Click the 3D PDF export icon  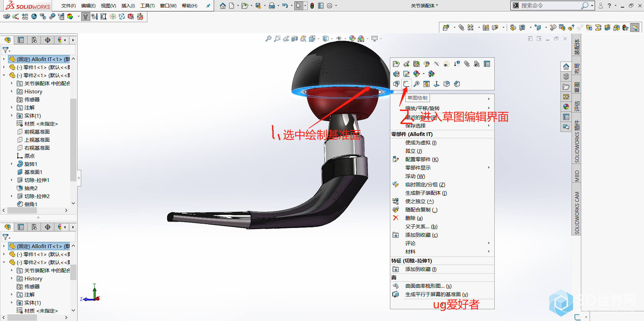pos(140,16)
